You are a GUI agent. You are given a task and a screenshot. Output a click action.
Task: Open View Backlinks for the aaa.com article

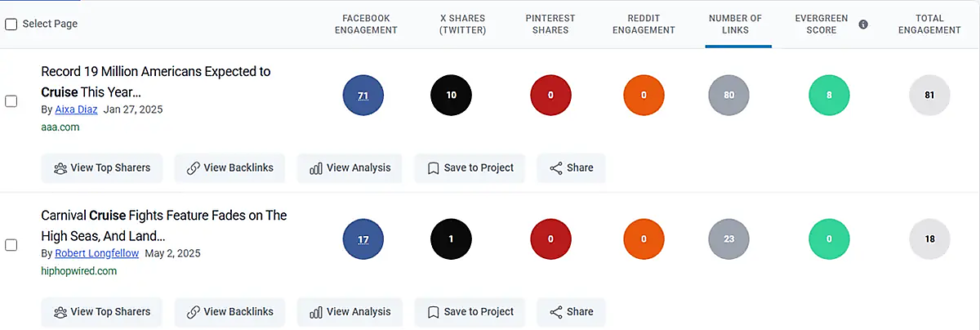229,168
